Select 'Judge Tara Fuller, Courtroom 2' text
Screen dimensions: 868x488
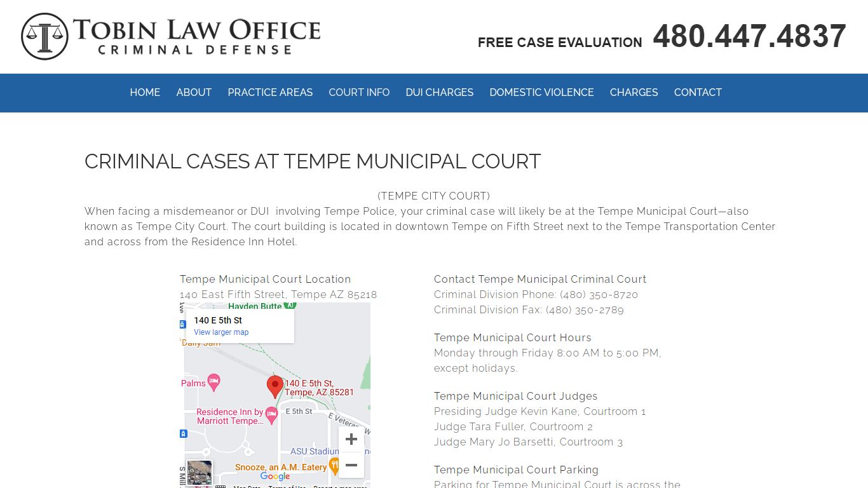click(513, 427)
